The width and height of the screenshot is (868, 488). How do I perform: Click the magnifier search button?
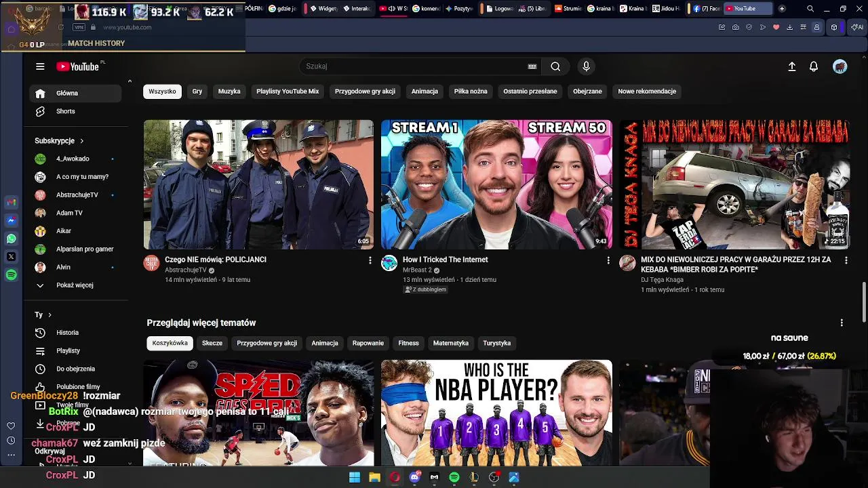click(555, 66)
